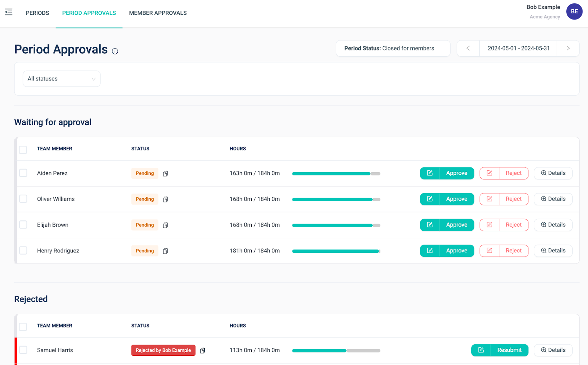This screenshot has width=588, height=365.
Task: Approve with note icon for Aiden Perez
Action: point(430,173)
